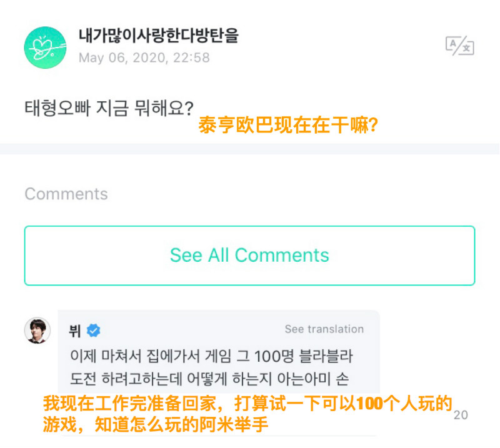Click the See translation link
500x448 pixels.
click(324, 329)
